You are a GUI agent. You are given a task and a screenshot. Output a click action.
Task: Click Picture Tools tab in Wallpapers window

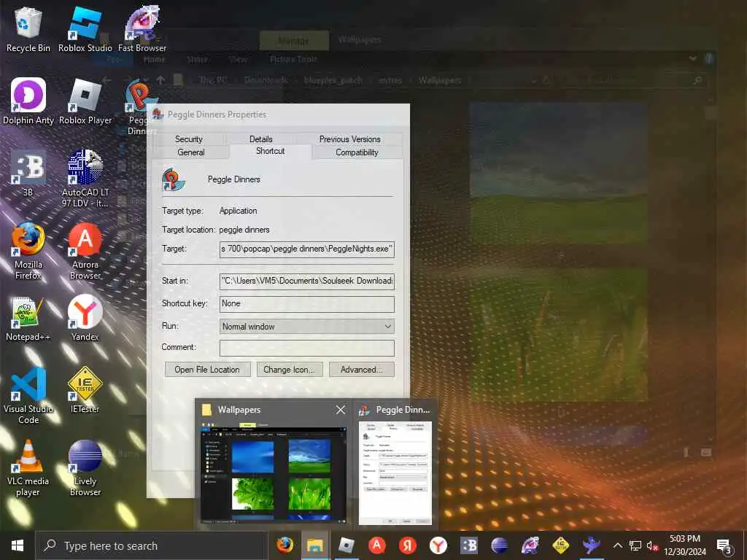[x=293, y=60]
